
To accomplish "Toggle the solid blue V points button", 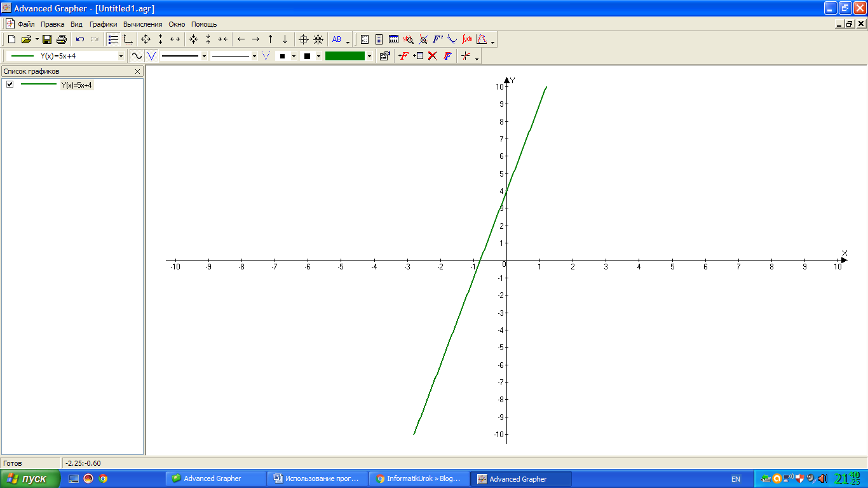I will coord(151,56).
